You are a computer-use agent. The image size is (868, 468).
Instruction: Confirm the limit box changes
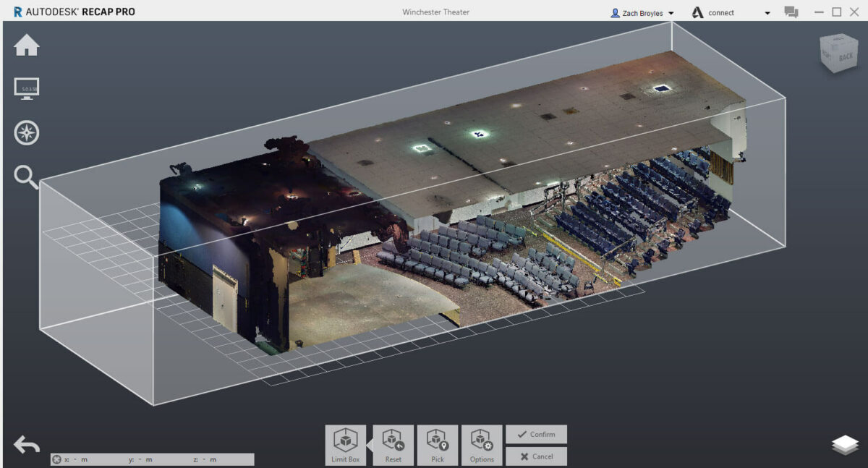(x=536, y=434)
